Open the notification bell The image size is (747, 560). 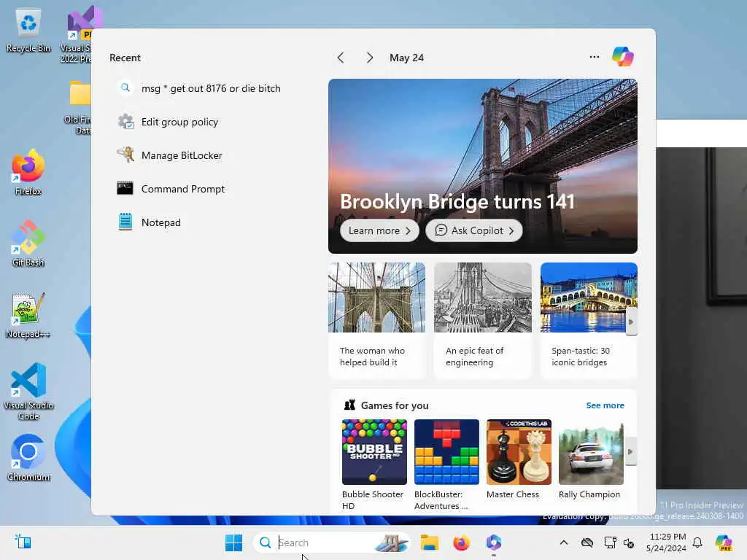click(x=697, y=542)
